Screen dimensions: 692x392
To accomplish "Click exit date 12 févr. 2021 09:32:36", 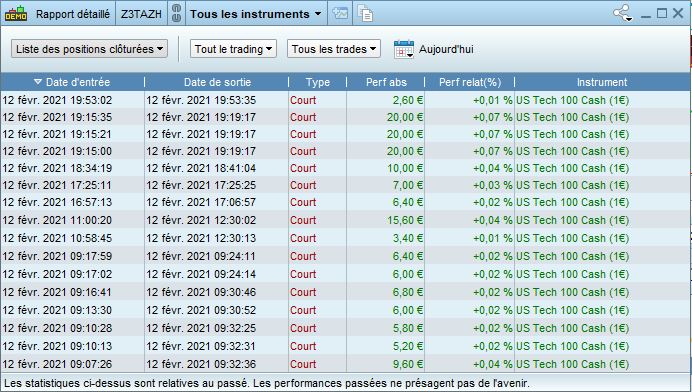I will [201, 364].
